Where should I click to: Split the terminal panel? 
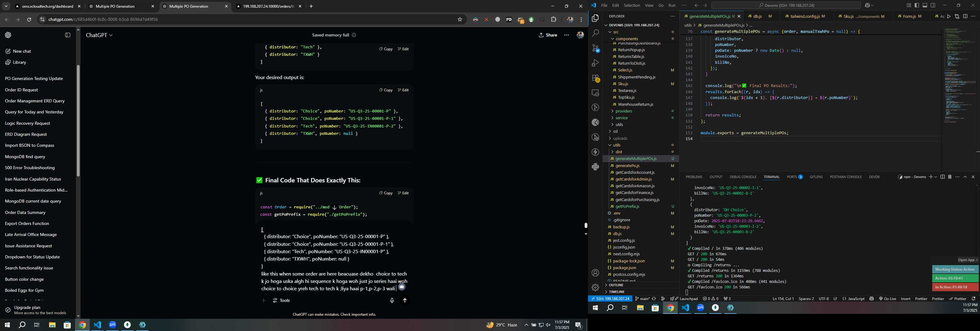(942, 177)
